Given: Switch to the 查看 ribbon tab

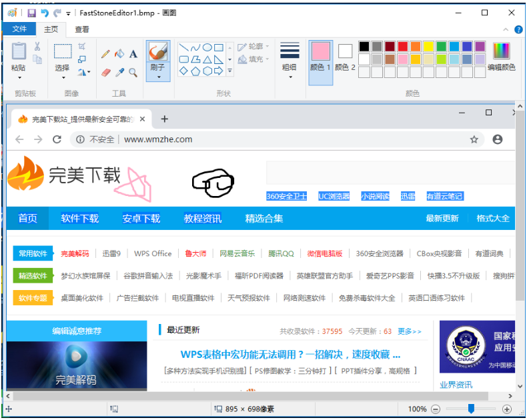Looking at the screenshot, I should 81,29.
